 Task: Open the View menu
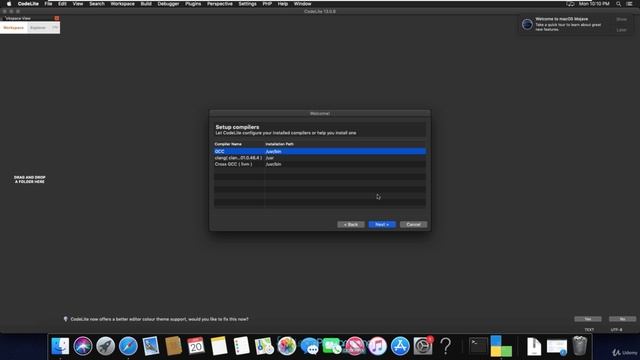coord(78,4)
